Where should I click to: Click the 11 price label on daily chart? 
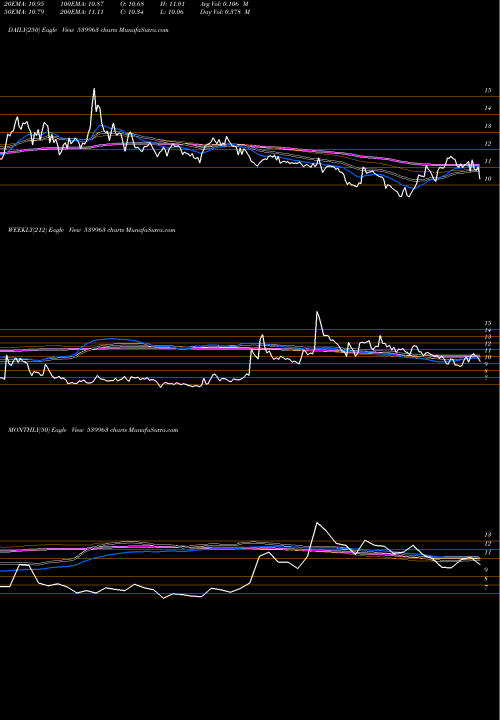coord(488,162)
